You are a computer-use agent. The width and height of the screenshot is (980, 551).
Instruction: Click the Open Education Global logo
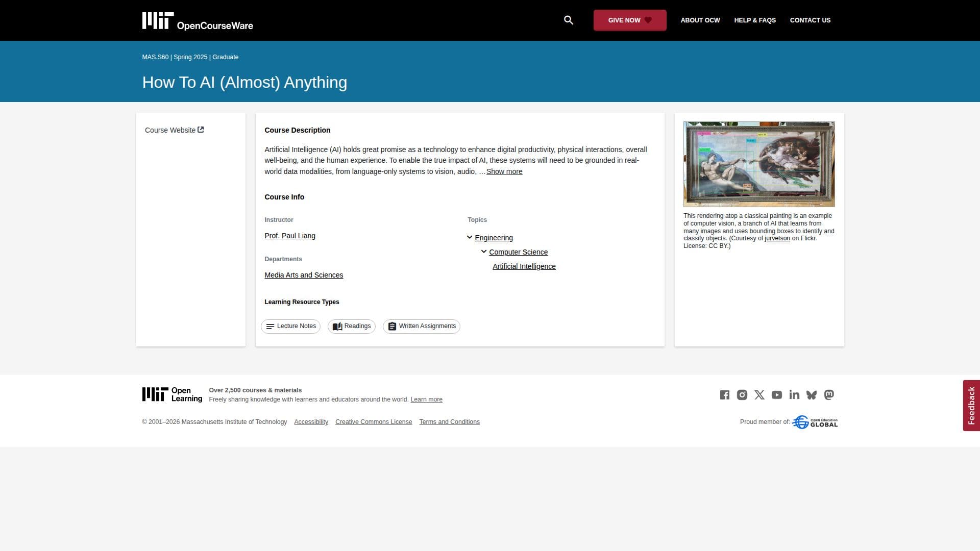tap(815, 422)
